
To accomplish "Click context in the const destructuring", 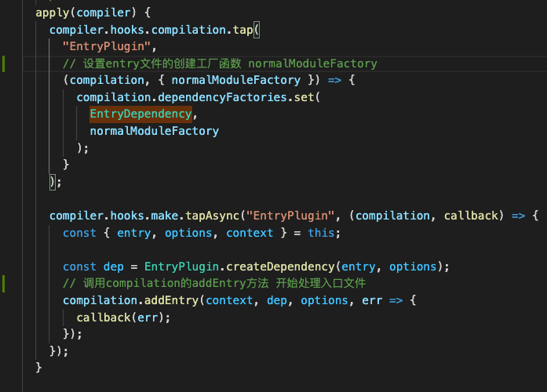I will coord(250,233).
